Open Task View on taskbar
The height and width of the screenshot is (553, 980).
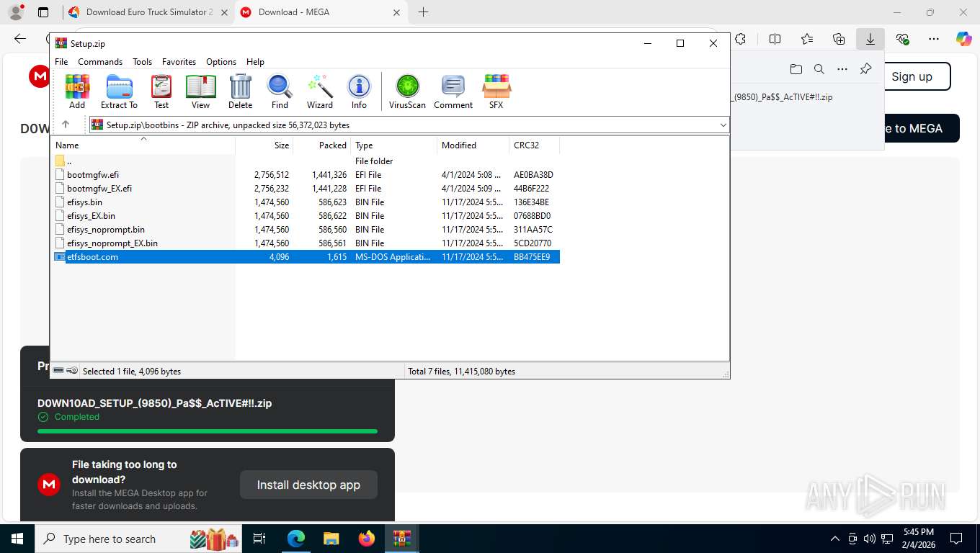pyautogui.click(x=260, y=539)
